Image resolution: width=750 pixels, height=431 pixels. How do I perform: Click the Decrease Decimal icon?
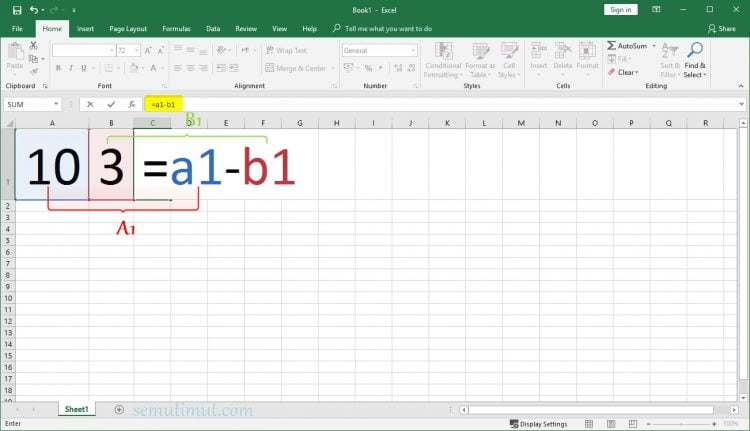pyautogui.click(x=411, y=68)
